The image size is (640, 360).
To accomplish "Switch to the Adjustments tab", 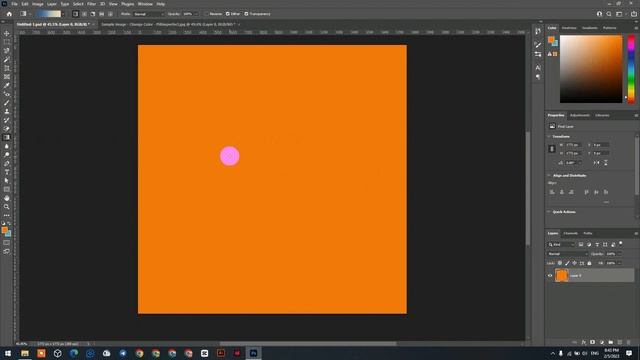I will tap(580, 116).
